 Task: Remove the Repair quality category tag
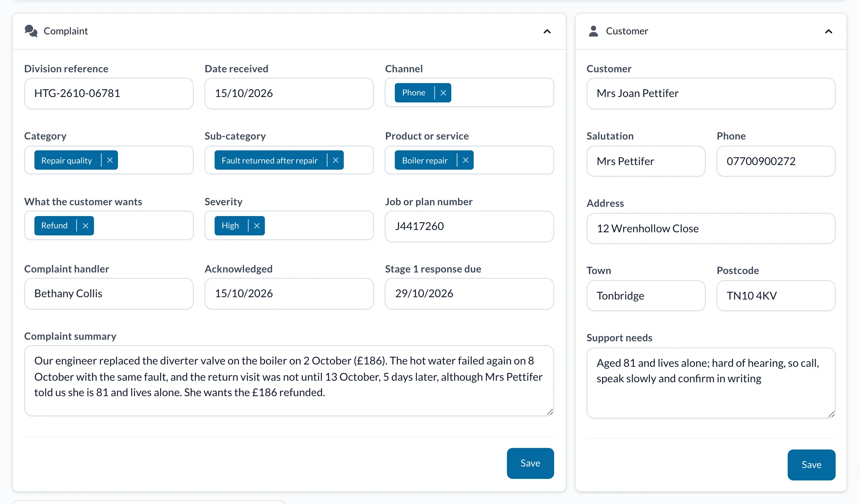pyautogui.click(x=110, y=160)
